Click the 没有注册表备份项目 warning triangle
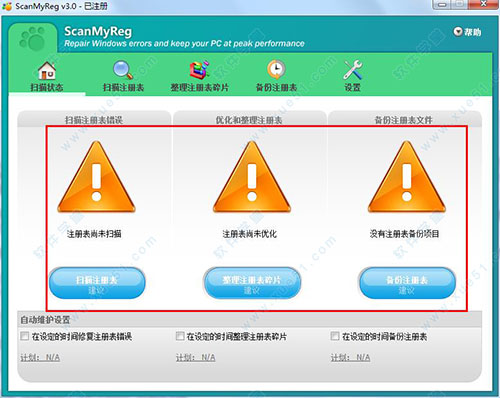This screenshot has height=398, width=500. tap(407, 177)
